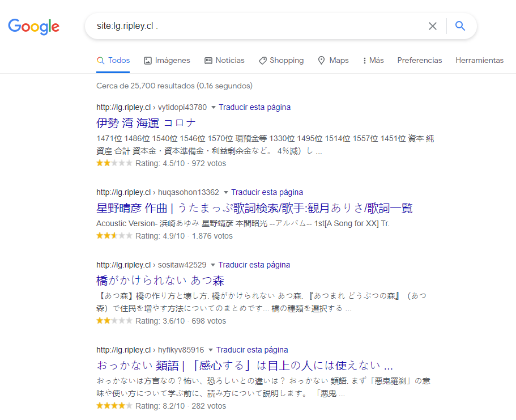Image resolution: width=516 pixels, height=420 pixels.
Task: Open the result titled 星野晴彦 作曲
Action: (x=254, y=208)
